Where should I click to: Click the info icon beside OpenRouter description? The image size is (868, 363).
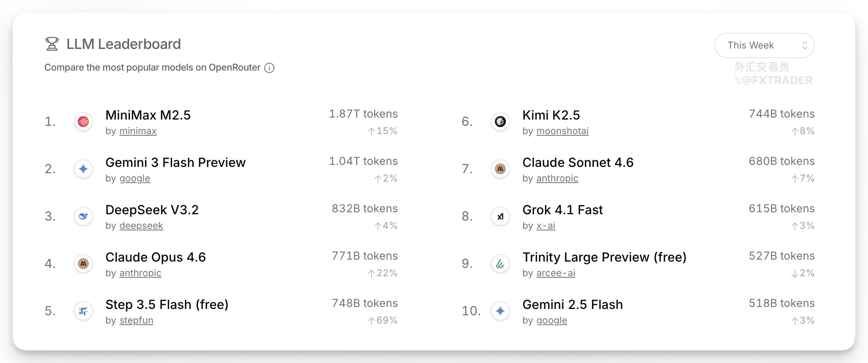(x=269, y=68)
